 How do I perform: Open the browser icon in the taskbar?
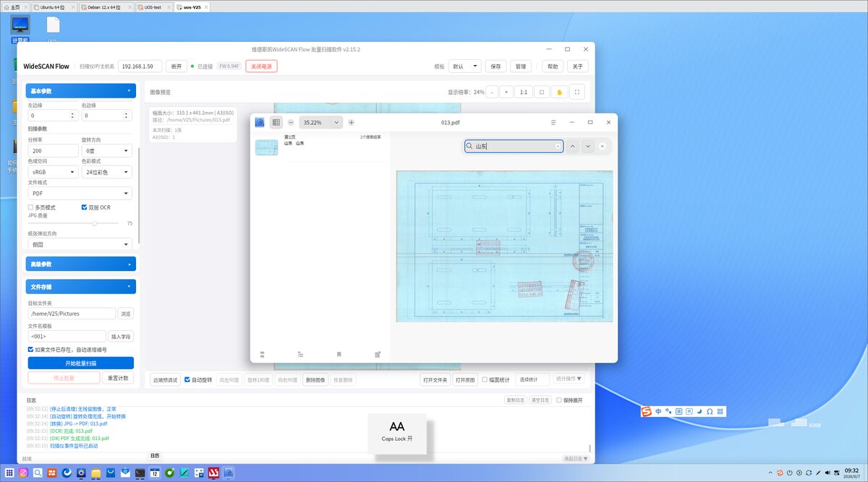[67, 473]
